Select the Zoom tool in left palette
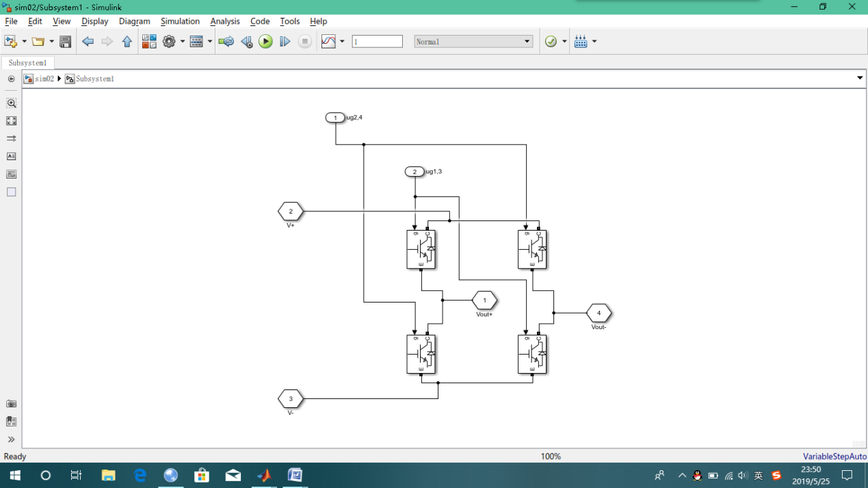This screenshot has height=488, width=868. point(11,103)
